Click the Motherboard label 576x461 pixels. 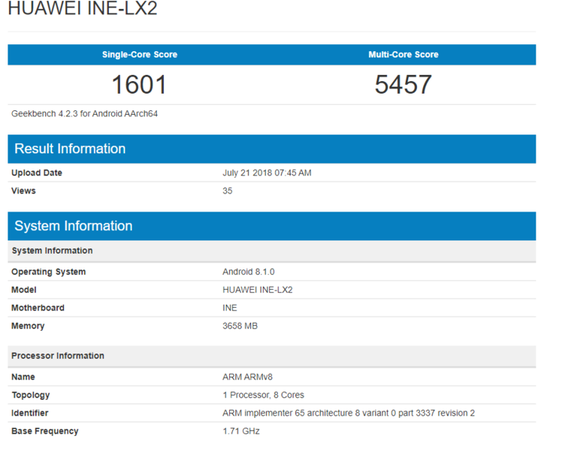pyautogui.click(x=38, y=308)
